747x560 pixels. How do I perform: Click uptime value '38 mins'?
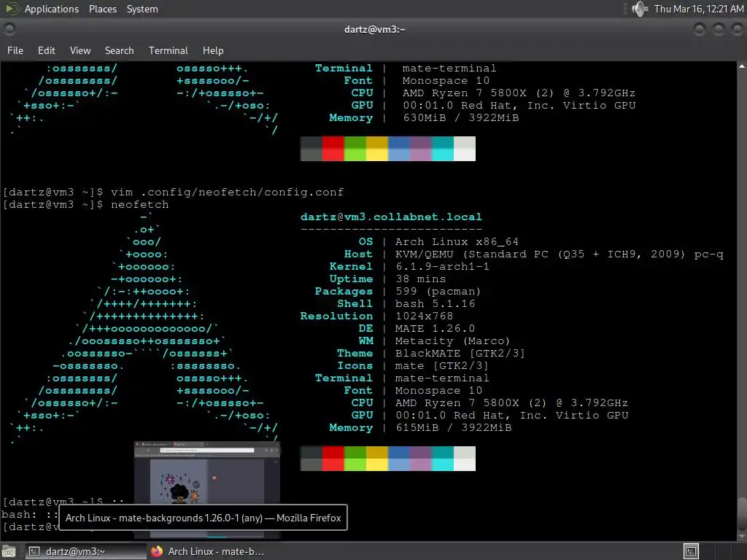421,279
